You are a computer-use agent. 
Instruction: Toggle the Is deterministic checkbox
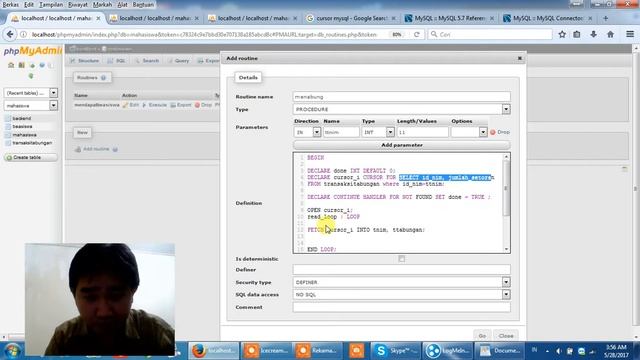[402, 259]
